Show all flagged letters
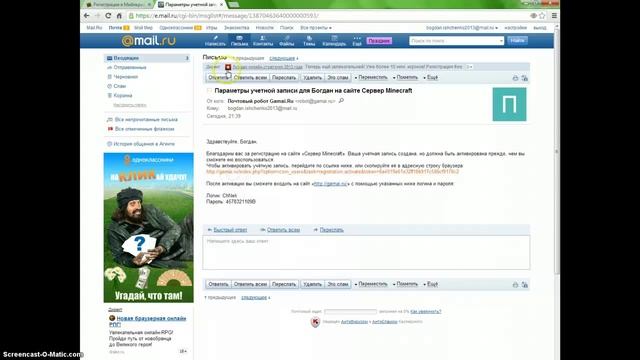 [x=144, y=129]
